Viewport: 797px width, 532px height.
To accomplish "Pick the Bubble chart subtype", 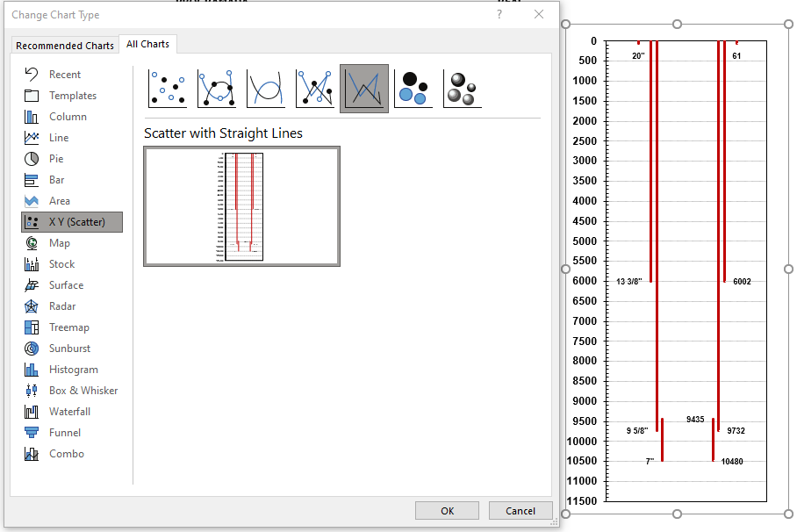I will (x=413, y=89).
